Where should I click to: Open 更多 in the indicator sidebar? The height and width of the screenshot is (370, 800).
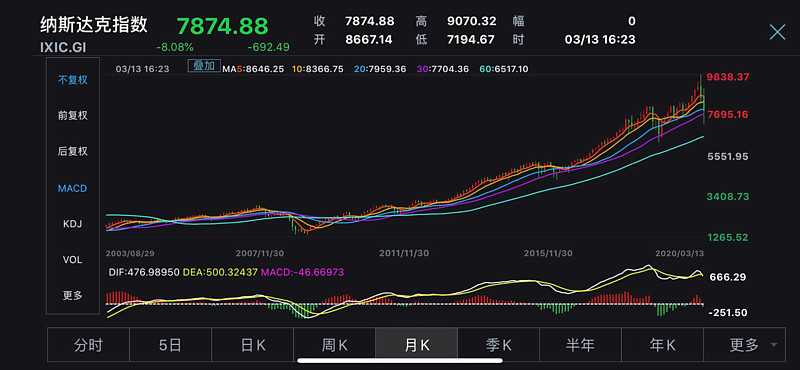point(72,295)
